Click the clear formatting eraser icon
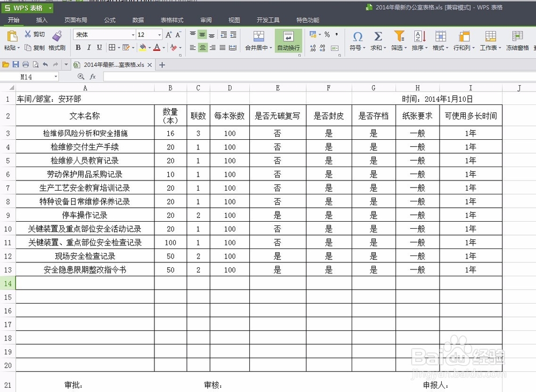536x392 pixels. (x=174, y=48)
